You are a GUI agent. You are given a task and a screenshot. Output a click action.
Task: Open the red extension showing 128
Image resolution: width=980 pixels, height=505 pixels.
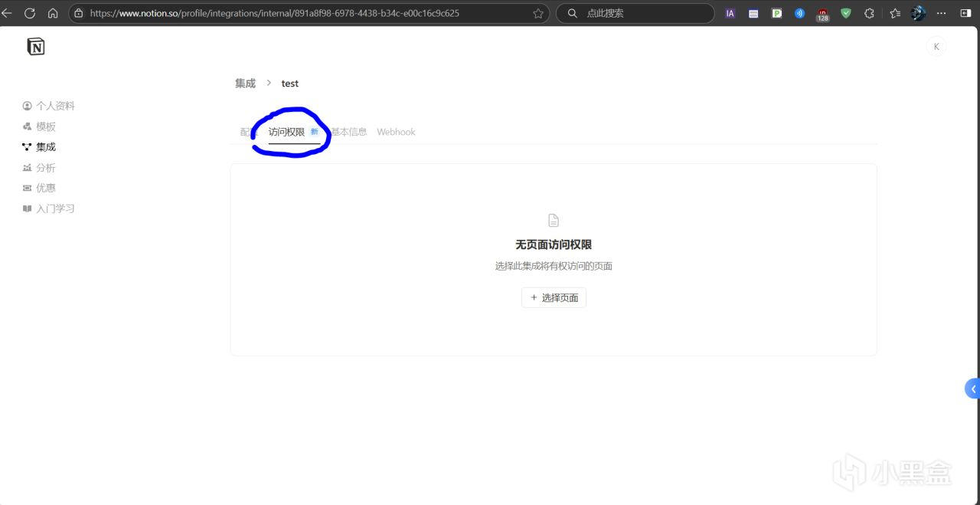click(x=823, y=15)
